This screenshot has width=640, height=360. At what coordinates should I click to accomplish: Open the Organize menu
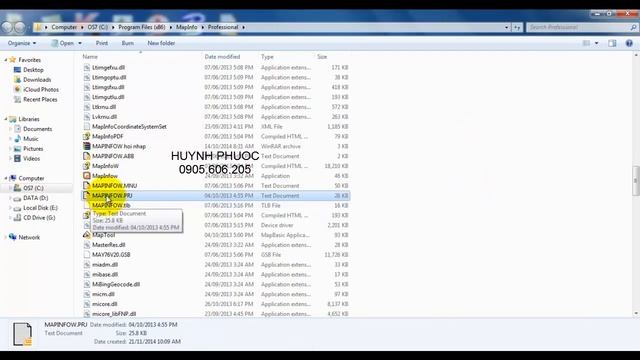click(22, 43)
